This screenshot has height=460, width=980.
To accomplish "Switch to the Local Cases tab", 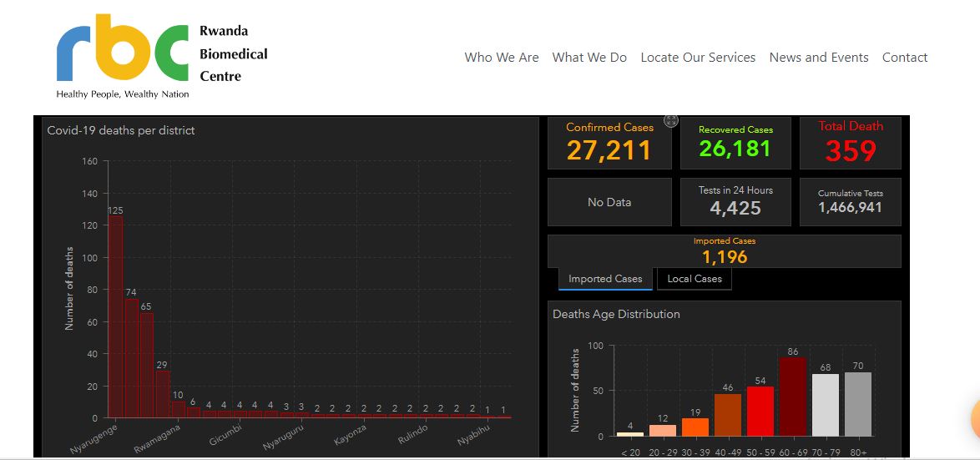I will 695,279.
